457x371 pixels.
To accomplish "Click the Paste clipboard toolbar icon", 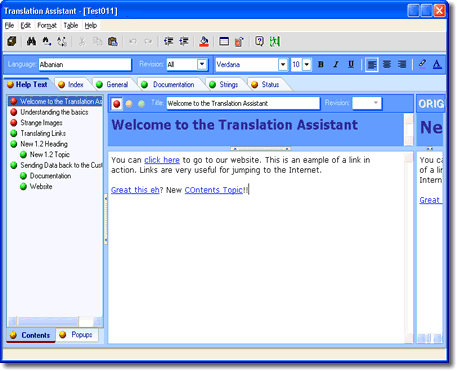I will click(113, 42).
